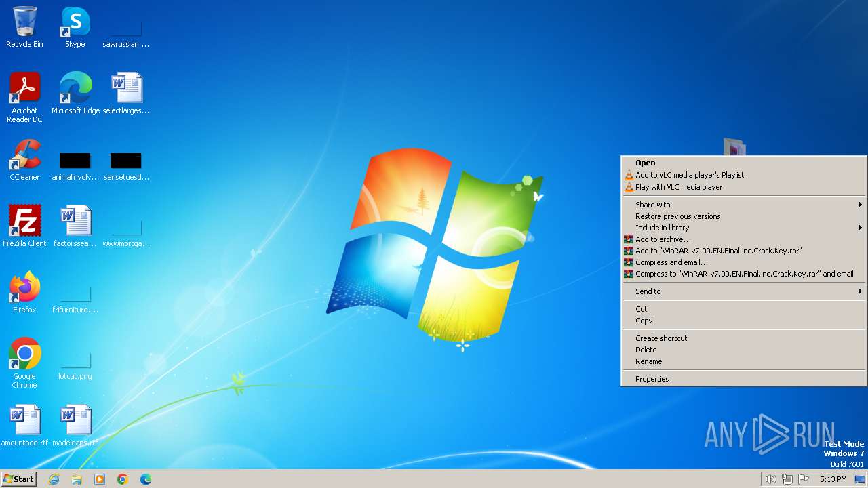Select the selectlarges Word document icon
Viewport: 868px width, 488px height.
[x=126, y=94]
